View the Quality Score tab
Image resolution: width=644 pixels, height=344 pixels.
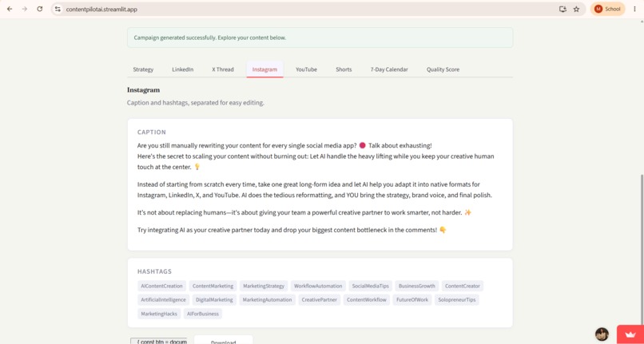tap(443, 69)
